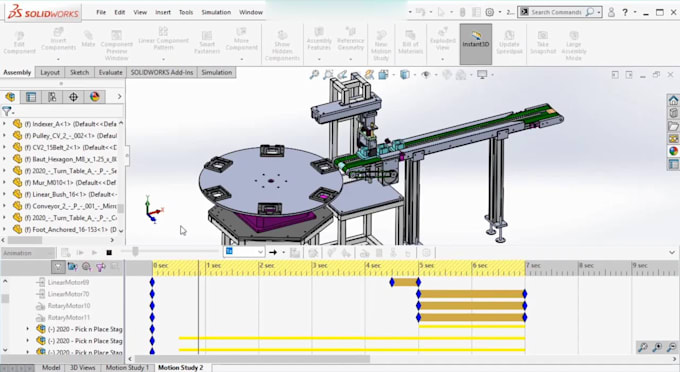Image resolution: width=680 pixels, height=372 pixels.
Task: Click the Assembly Features tool
Action: click(319, 39)
